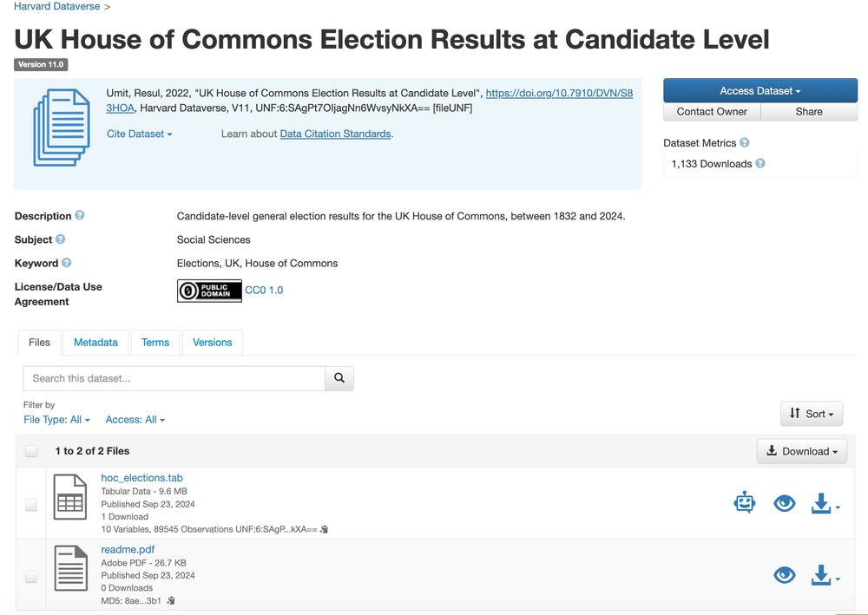Viewport: 868px width, 615px height.
Task: Click the Description help question icon
Action: tap(80, 215)
